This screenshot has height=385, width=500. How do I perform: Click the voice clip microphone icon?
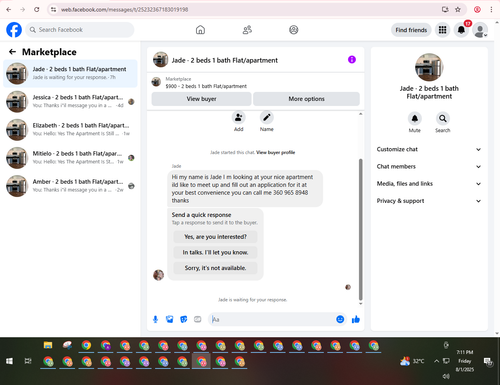pos(155,319)
